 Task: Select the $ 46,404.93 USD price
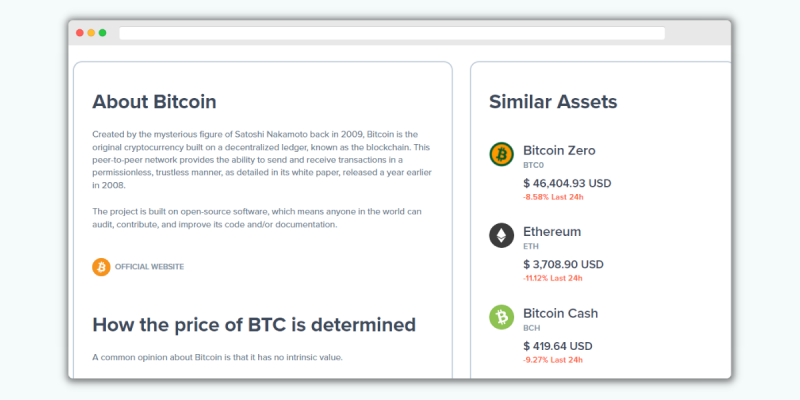coord(567,183)
